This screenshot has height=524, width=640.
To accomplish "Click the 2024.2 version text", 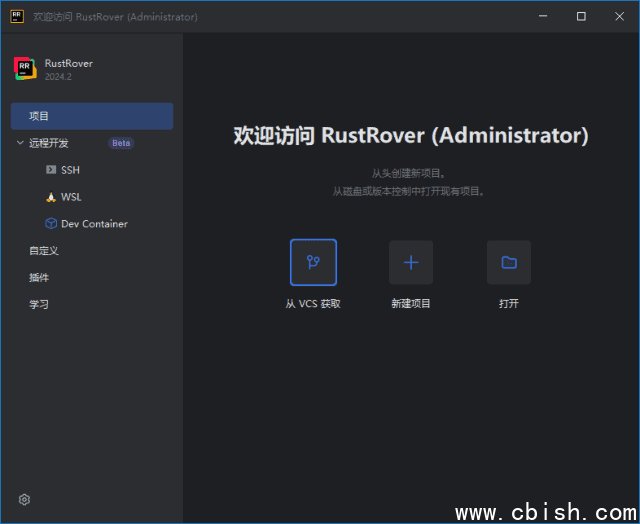I will point(58,76).
